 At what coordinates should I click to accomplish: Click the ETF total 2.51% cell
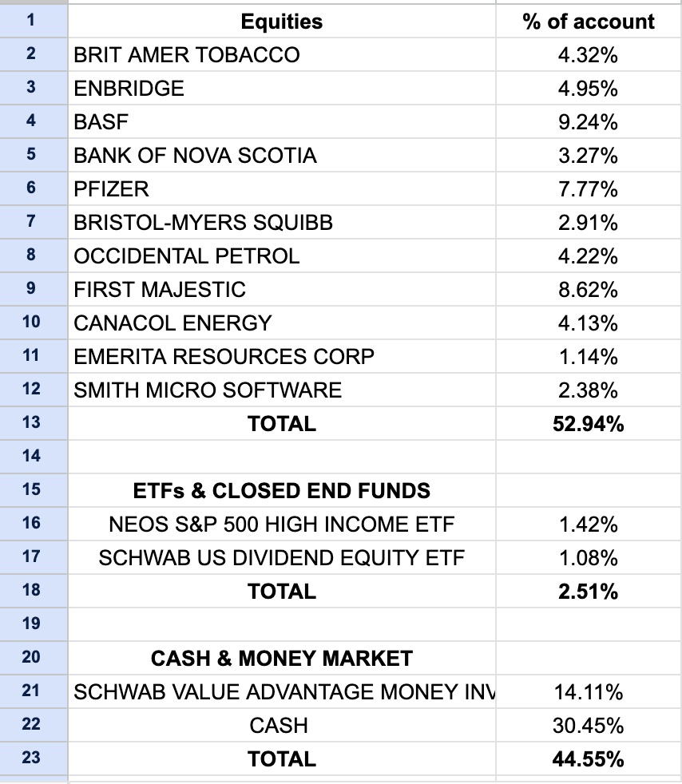(x=588, y=591)
